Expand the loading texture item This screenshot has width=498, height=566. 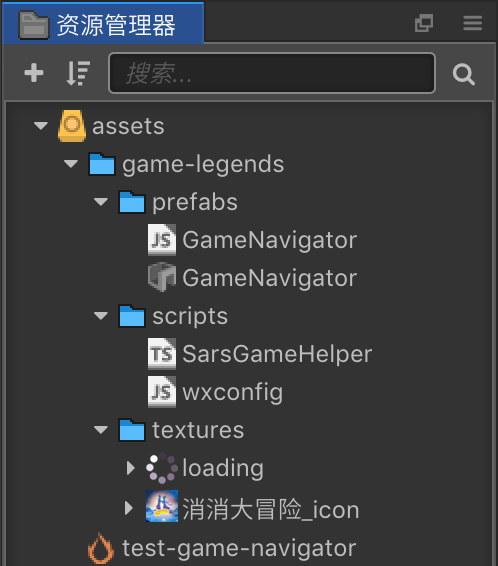pos(130,468)
